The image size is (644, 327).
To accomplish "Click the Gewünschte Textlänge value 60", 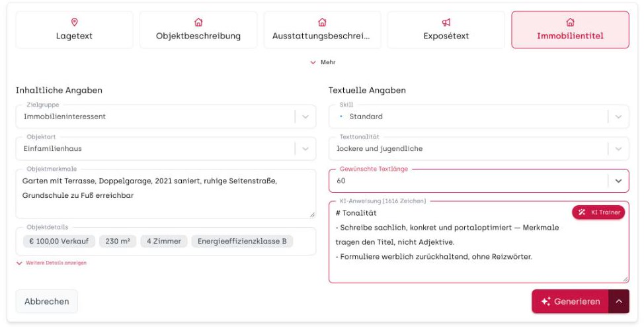I will tap(341, 181).
